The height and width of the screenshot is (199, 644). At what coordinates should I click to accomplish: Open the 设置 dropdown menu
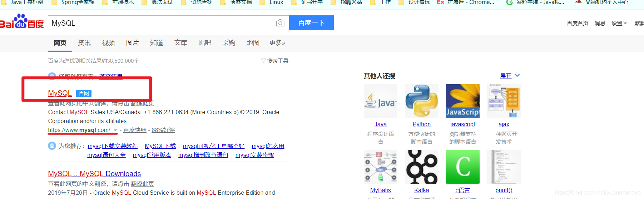point(619,24)
